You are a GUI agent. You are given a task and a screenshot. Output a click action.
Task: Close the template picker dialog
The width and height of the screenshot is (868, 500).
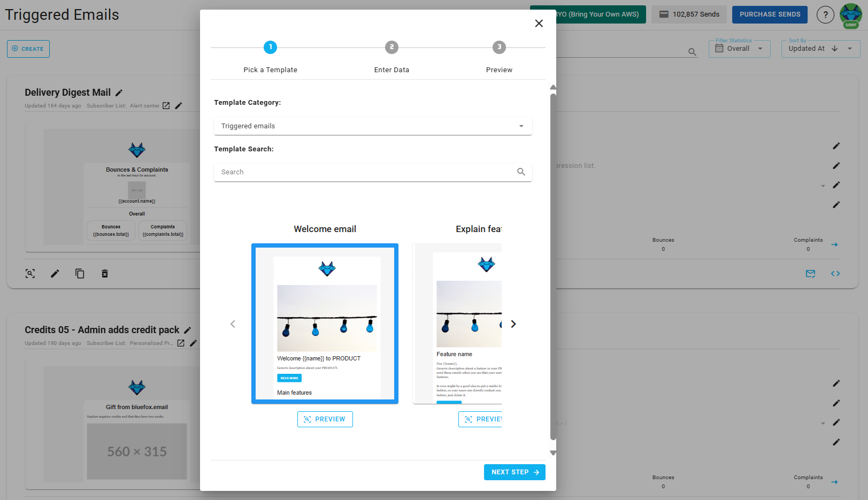pyautogui.click(x=539, y=24)
